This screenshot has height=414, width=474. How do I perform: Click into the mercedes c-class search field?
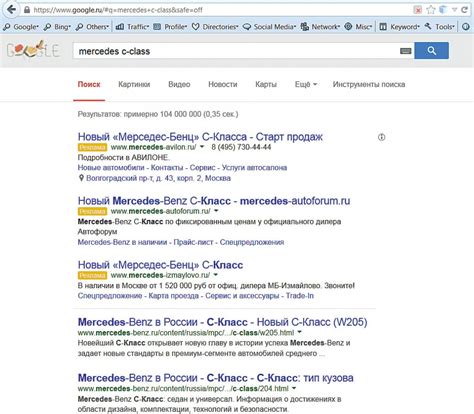pyautogui.click(x=235, y=51)
